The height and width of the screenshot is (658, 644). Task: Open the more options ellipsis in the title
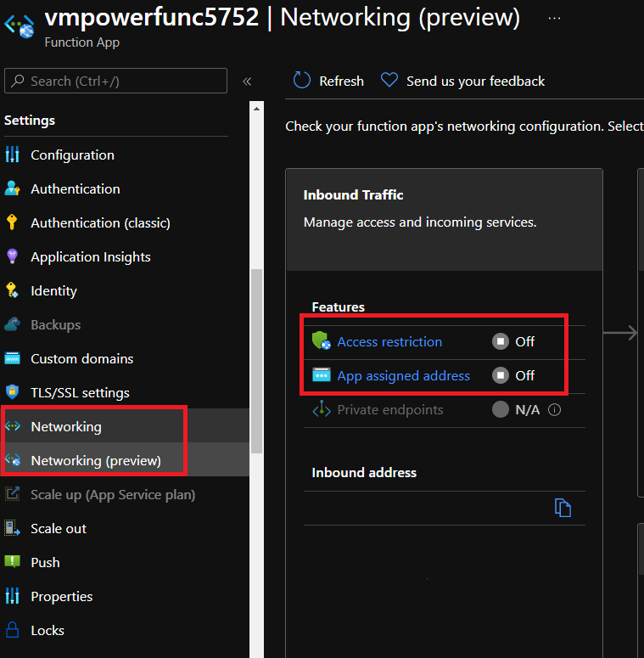(x=554, y=19)
